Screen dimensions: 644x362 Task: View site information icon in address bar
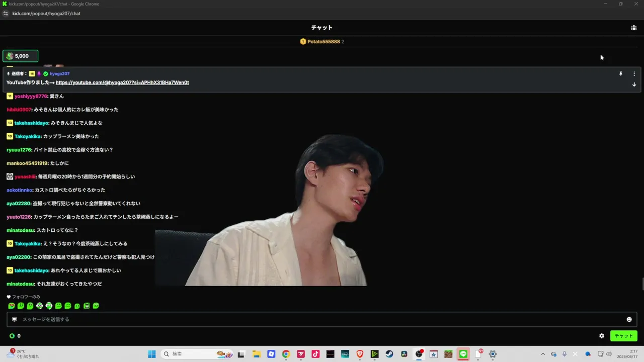click(x=6, y=14)
